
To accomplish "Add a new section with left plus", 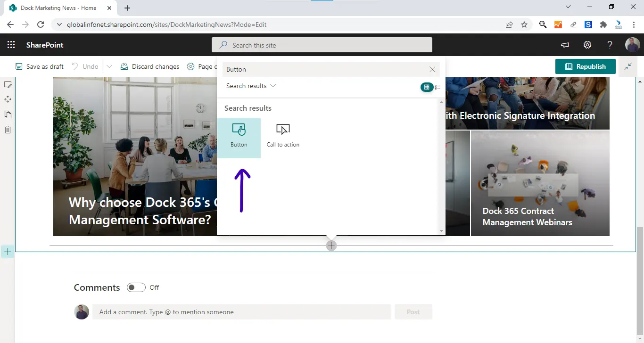I will point(8,252).
